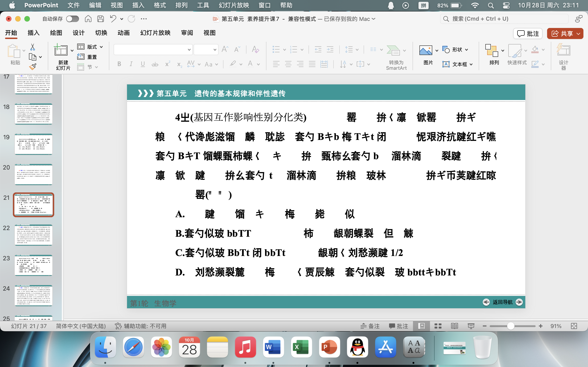
Task: Click the Comments (批注) button at top right
Action: 528,33
